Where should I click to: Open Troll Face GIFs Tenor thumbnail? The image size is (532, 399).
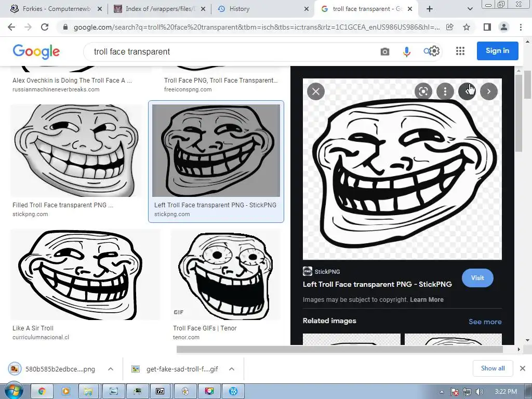tap(225, 274)
